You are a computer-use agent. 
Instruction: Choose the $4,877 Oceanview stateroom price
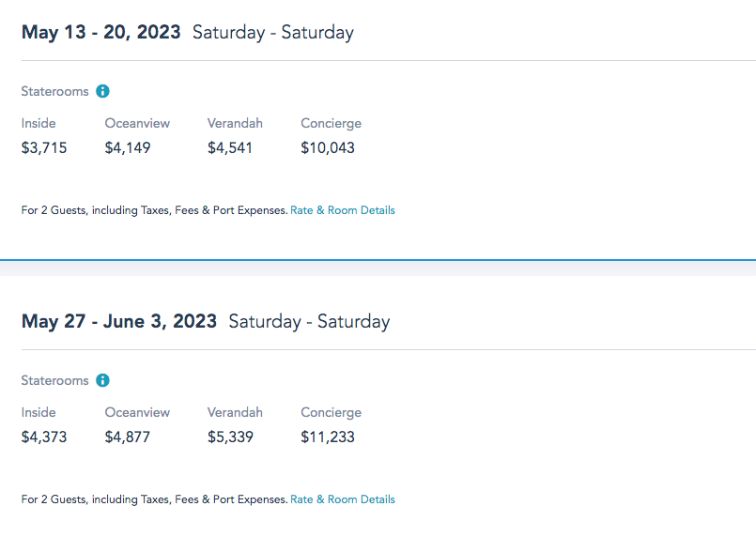[x=128, y=437]
